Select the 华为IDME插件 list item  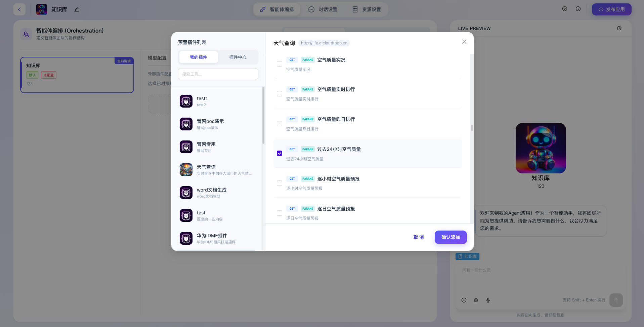click(x=216, y=238)
